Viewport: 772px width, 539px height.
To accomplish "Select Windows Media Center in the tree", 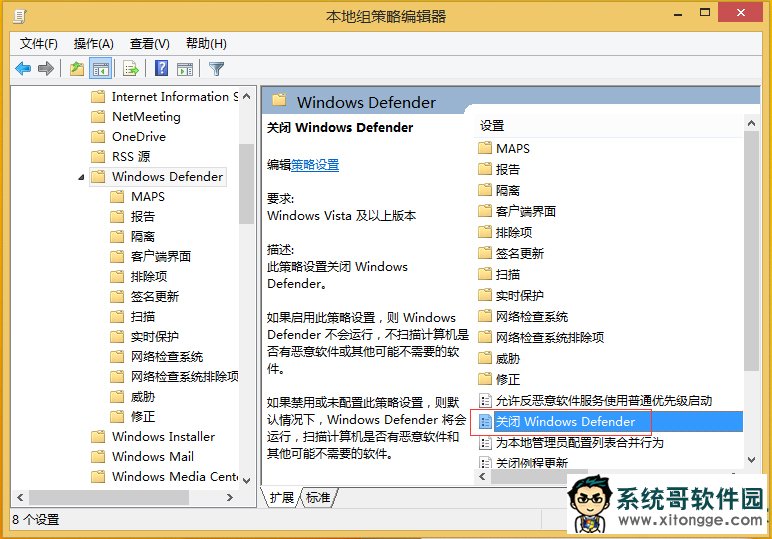I will pos(175,476).
